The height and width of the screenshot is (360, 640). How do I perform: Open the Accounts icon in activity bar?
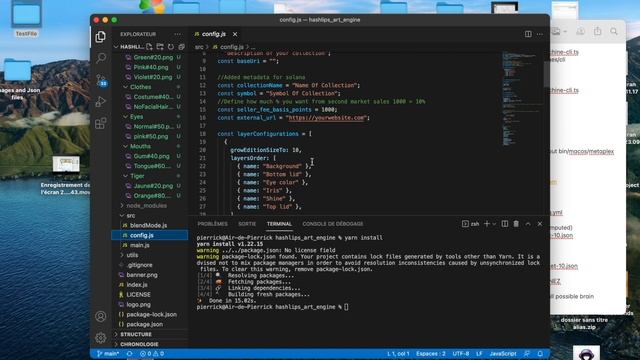pyautogui.click(x=100, y=316)
